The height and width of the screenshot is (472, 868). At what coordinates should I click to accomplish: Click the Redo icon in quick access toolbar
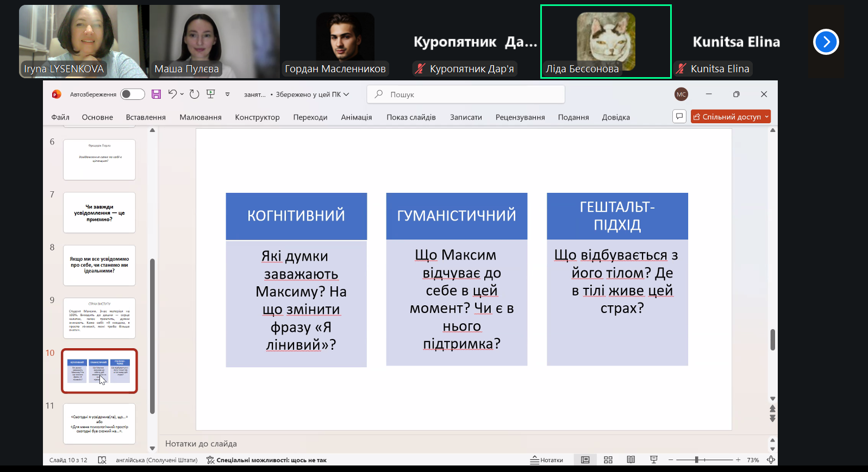[195, 95]
